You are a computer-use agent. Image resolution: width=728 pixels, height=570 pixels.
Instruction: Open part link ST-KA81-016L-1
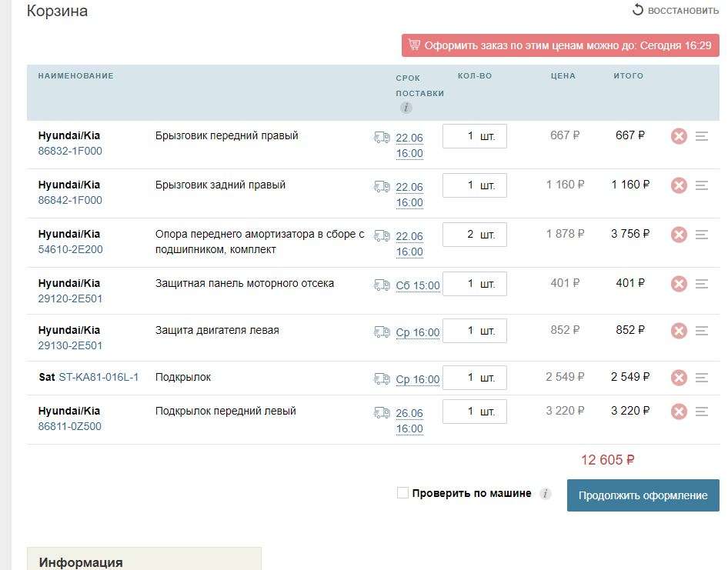[x=99, y=377]
